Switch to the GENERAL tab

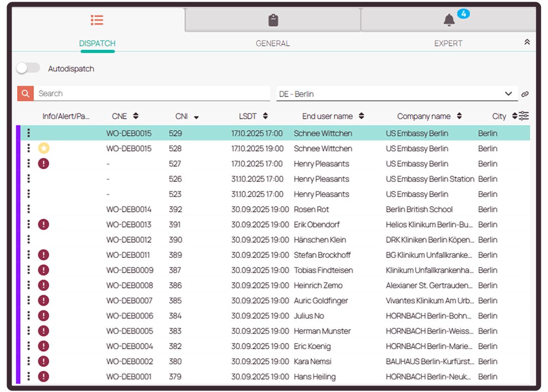point(272,43)
